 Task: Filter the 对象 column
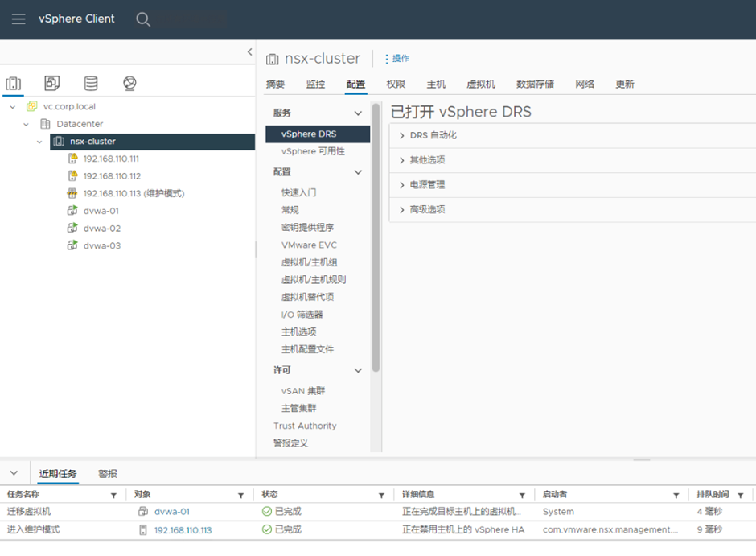pos(240,495)
